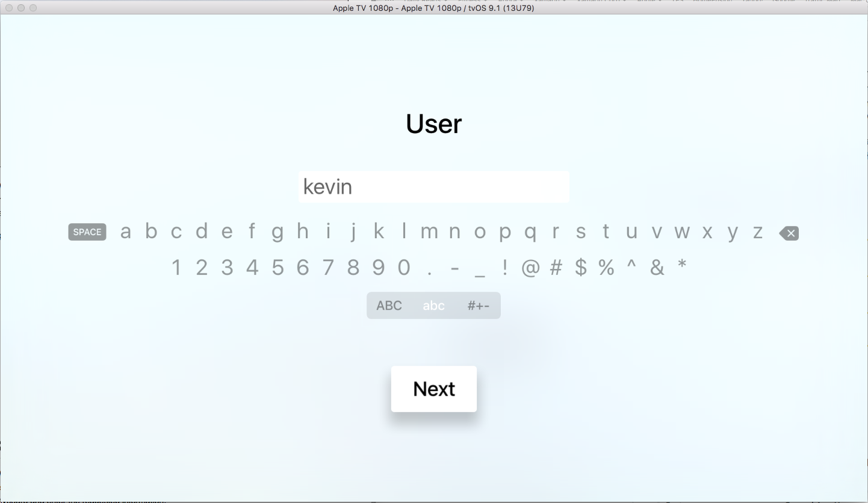Screen dimensions: 868x503
Task: Choose letter s on the keyboard
Action: [x=581, y=232]
